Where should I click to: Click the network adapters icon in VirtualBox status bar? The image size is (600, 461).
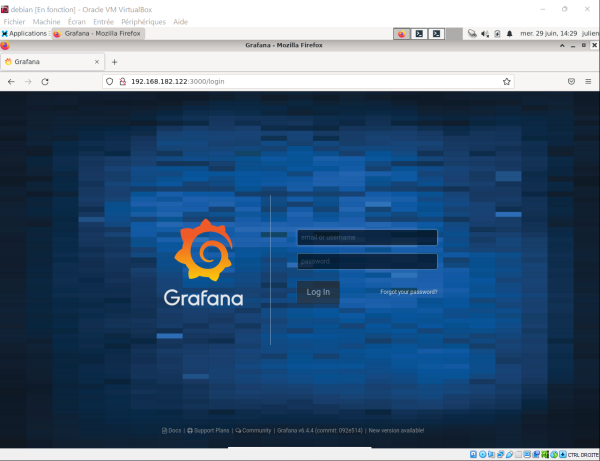pyautogui.click(x=501, y=454)
